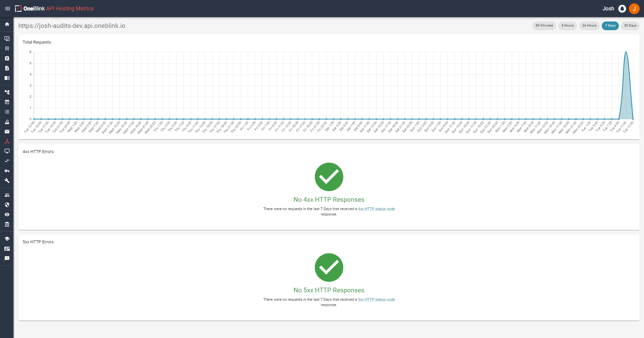Select the red API hosting sidebar icon
This screenshot has width=644, height=338.
click(x=7, y=141)
